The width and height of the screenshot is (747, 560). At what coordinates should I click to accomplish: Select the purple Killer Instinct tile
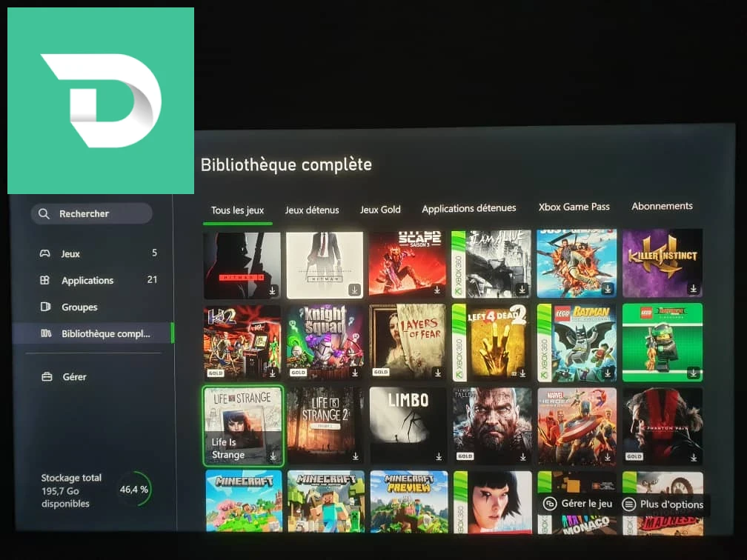pos(663,263)
